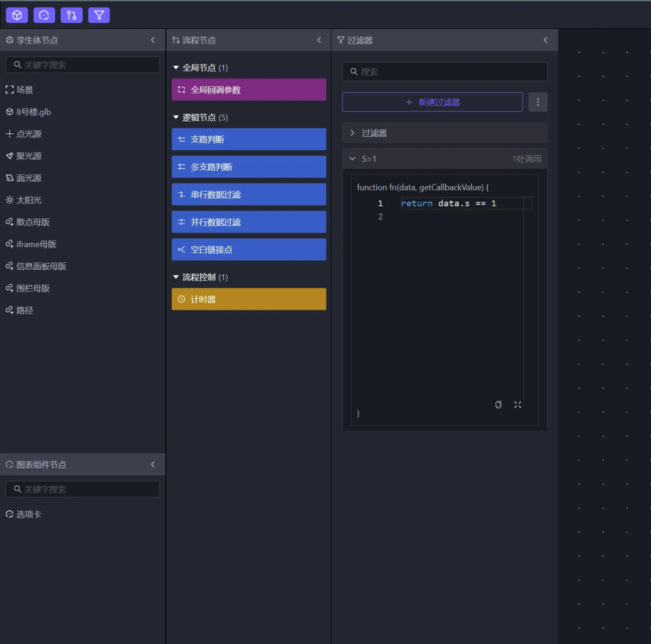Click the 串行数据过滤 logic node
Image resolution: width=651 pixels, height=644 pixels.
click(249, 194)
